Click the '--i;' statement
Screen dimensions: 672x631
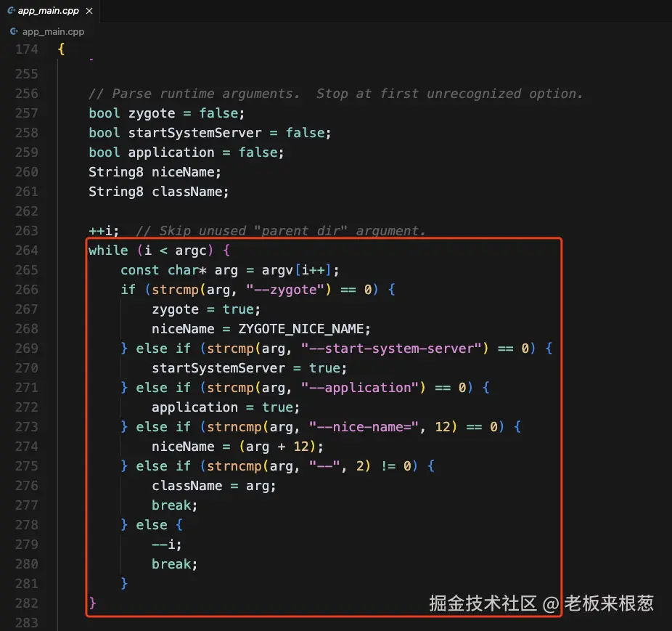(167, 545)
